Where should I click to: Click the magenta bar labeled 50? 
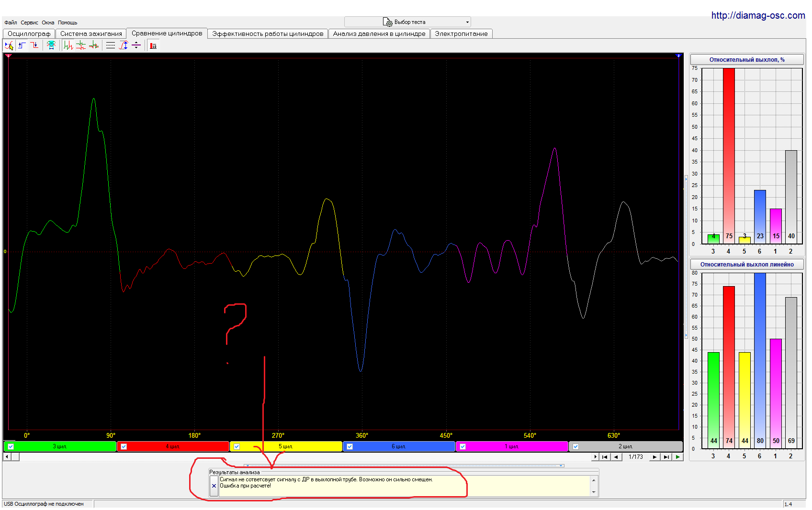click(x=776, y=394)
